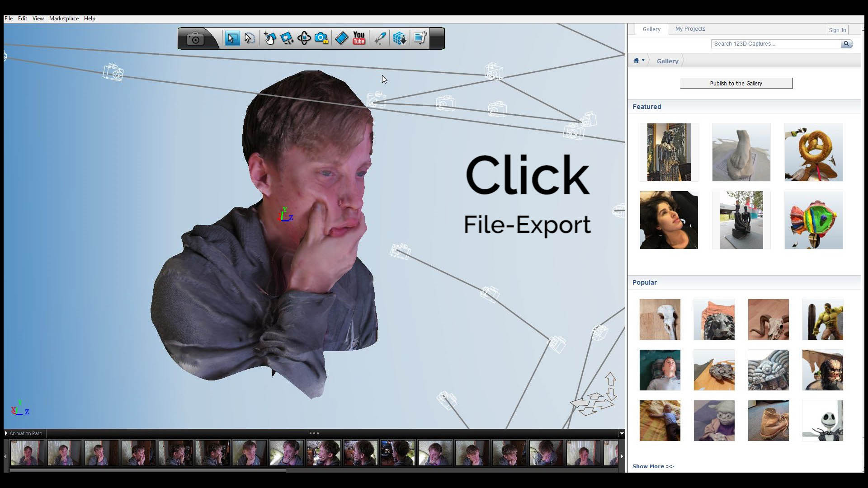Click the YouTube upload icon
Viewport: 868px width, 488px height.
[x=359, y=38]
